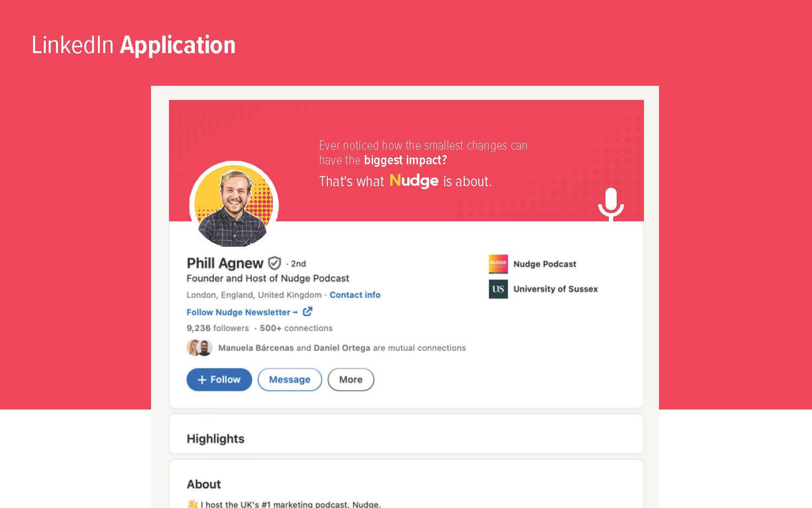
Task: Open the external link icon after Nudge Newsletter
Action: [x=307, y=312]
